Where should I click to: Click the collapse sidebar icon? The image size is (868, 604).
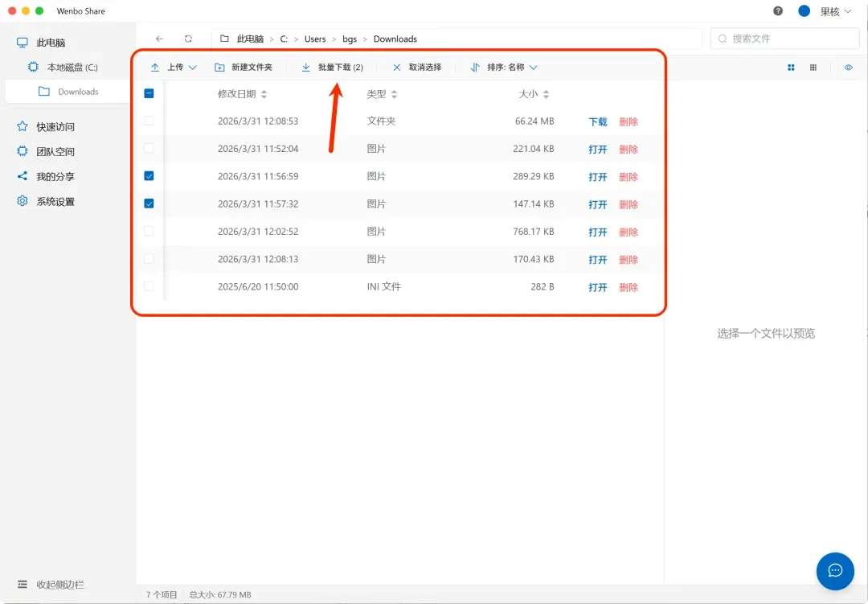tap(23, 584)
